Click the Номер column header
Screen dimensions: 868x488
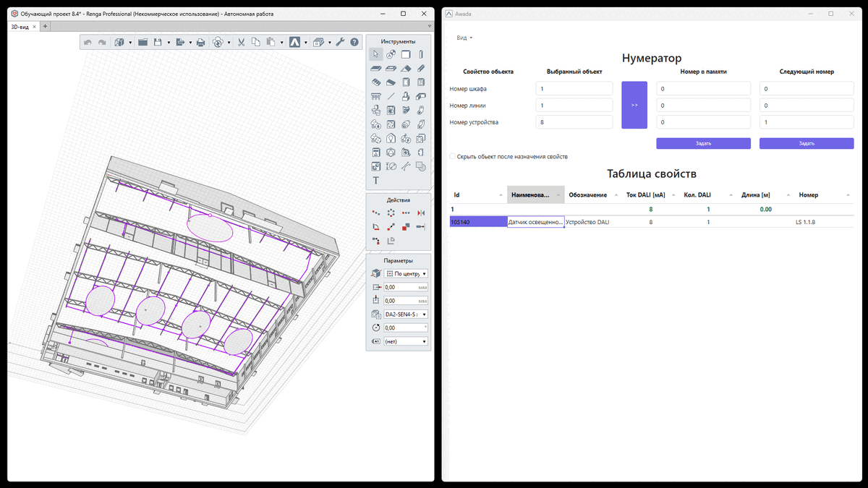tap(825, 195)
